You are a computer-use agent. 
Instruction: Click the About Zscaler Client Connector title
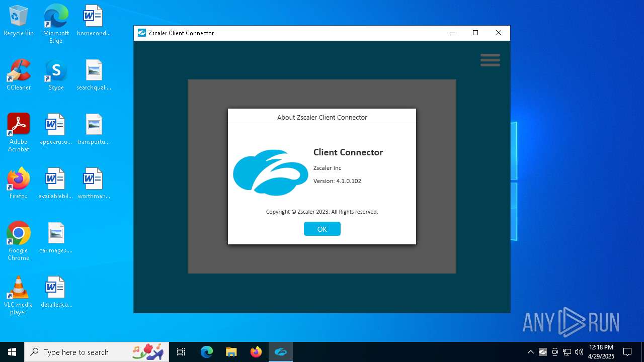click(x=322, y=117)
